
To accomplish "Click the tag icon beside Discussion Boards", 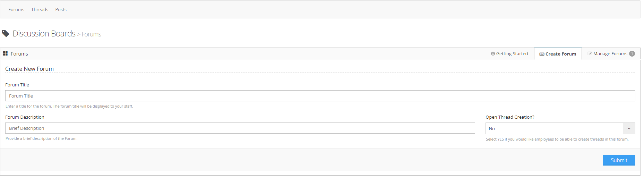I will [6, 33].
